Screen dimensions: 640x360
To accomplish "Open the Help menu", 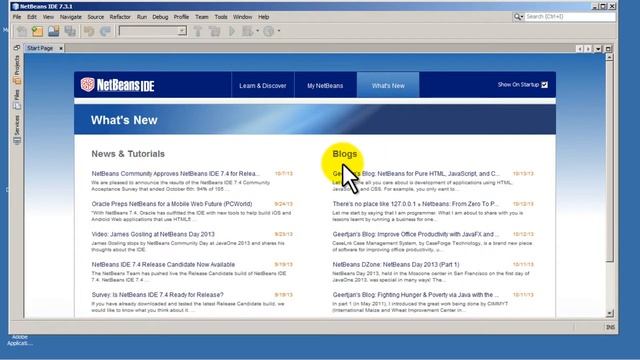I will pos(263,17).
